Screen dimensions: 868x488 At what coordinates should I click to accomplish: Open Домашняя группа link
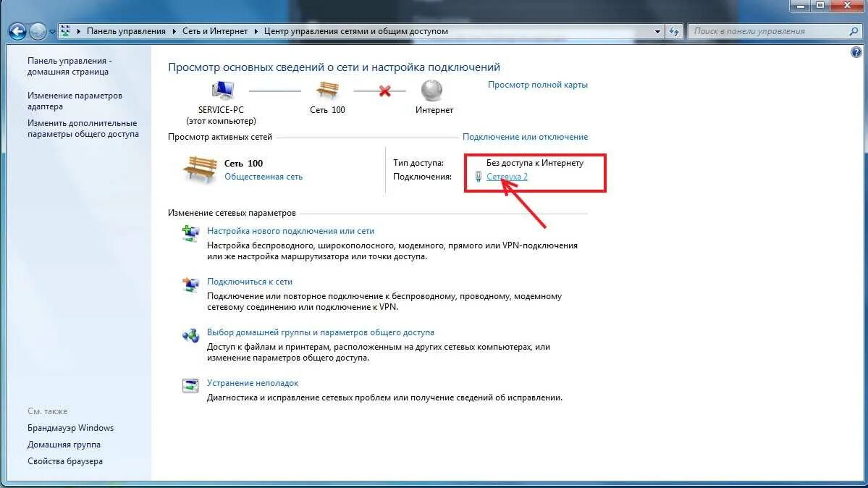pos(64,445)
